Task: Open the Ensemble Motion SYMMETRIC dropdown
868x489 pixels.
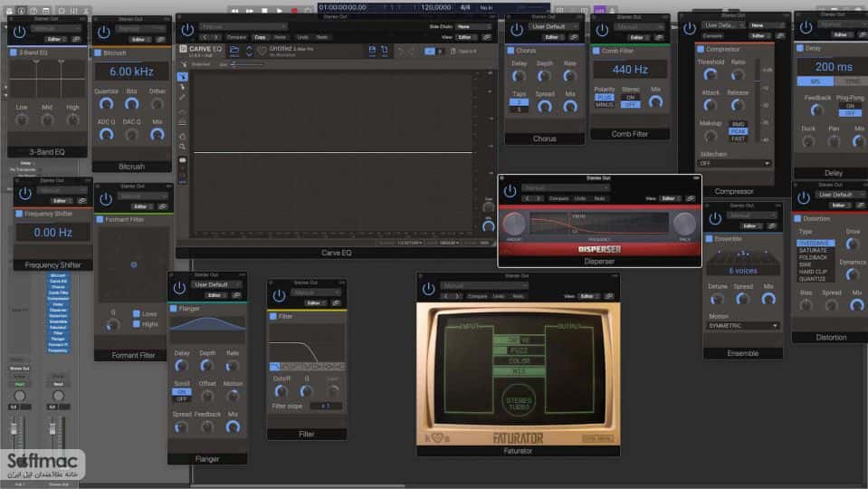Action: [742, 326]
